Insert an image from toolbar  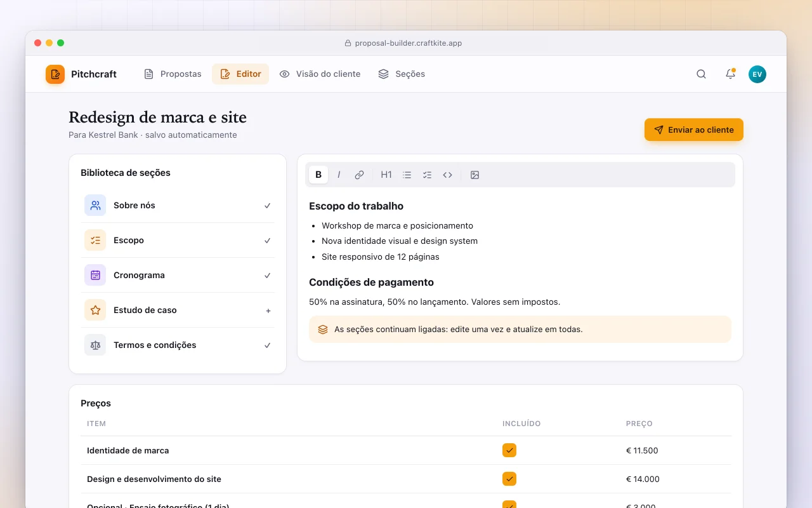475,175
